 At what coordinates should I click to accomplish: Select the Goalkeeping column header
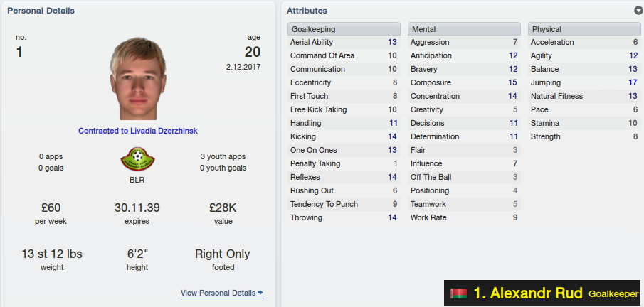(344, 29)
